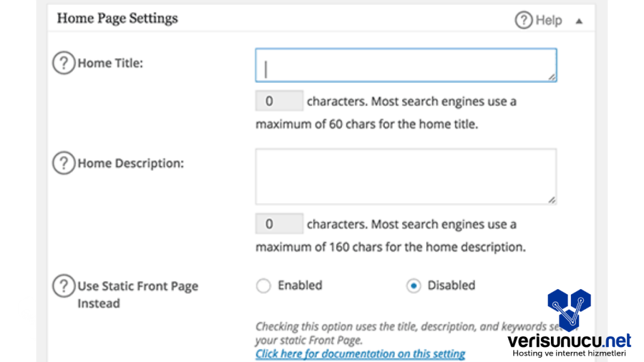The width and height of the screenshot is (644, 362).
Task: Grab the Home Title box resize handle
Action: (x=551, y=76)
